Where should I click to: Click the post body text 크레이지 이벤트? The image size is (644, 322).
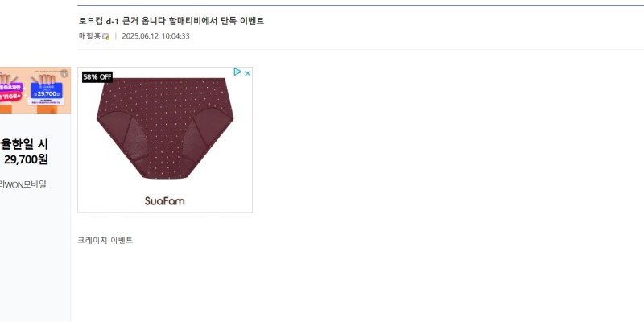pos(105,240)
